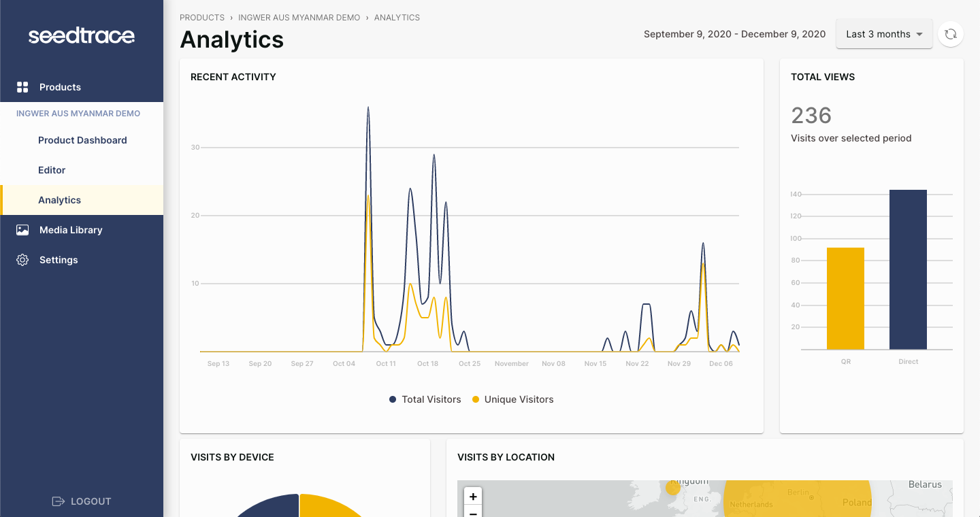Click the VISITS BY DEVICE heading
This screenshot has width=980, height=517.
tap(232, 457)
